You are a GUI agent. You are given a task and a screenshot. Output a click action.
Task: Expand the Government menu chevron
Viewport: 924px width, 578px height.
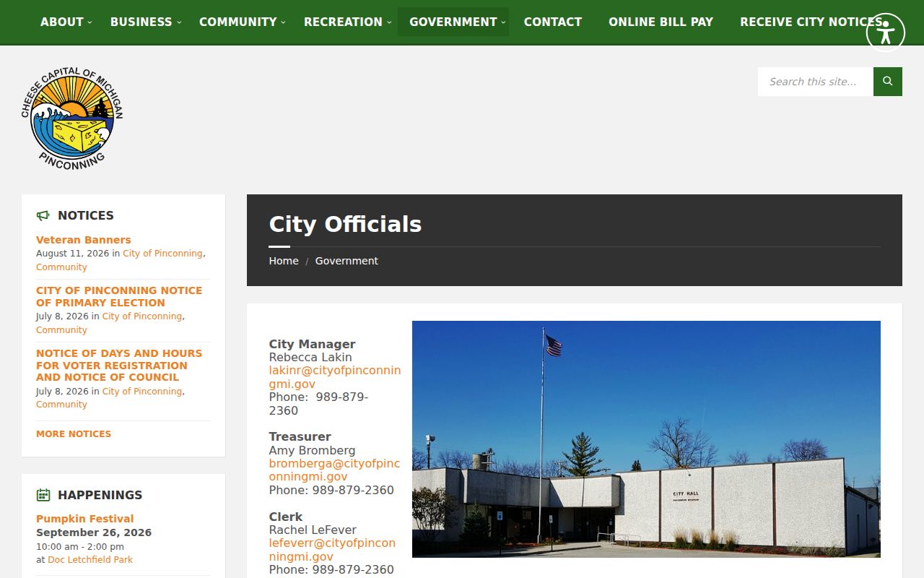504,22
